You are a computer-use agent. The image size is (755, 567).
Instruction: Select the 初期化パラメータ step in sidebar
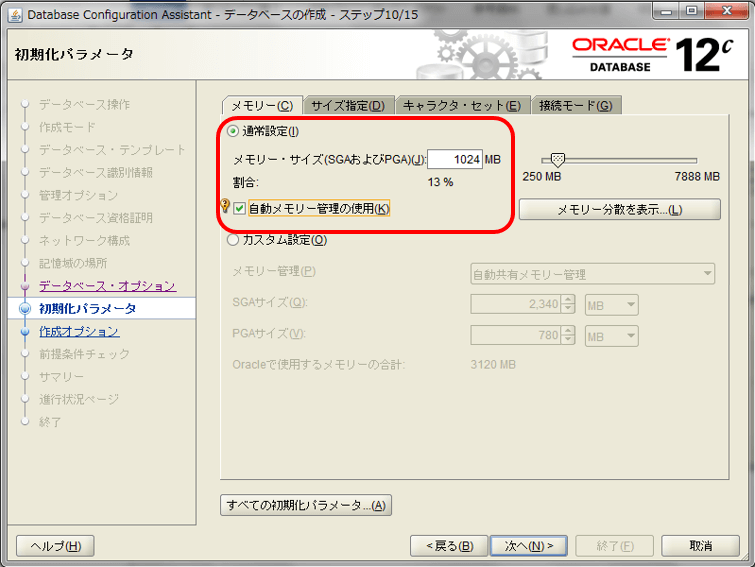click(88, 309)
